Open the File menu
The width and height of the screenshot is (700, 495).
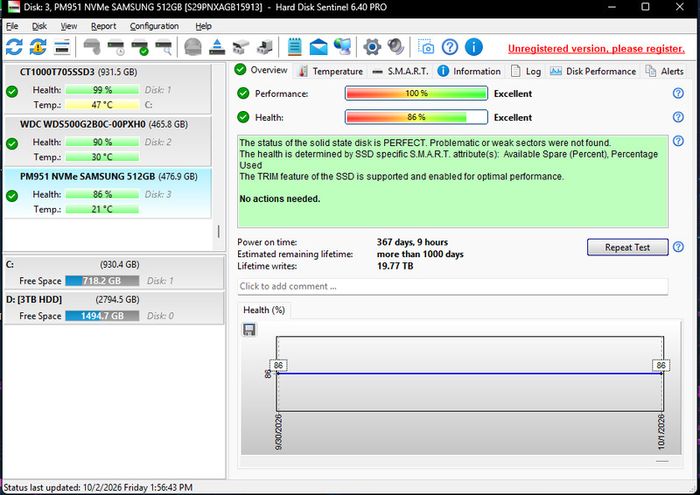[12, 26]
